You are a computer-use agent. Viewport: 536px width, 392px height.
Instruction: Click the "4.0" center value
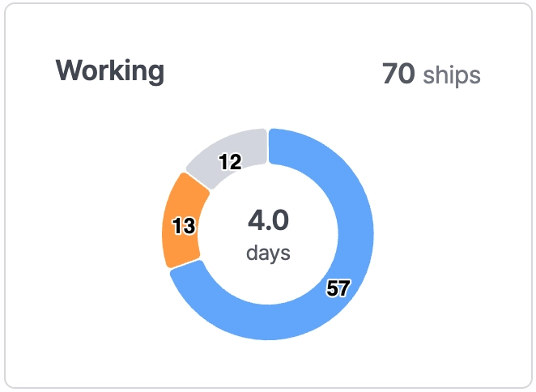point(268,220)
